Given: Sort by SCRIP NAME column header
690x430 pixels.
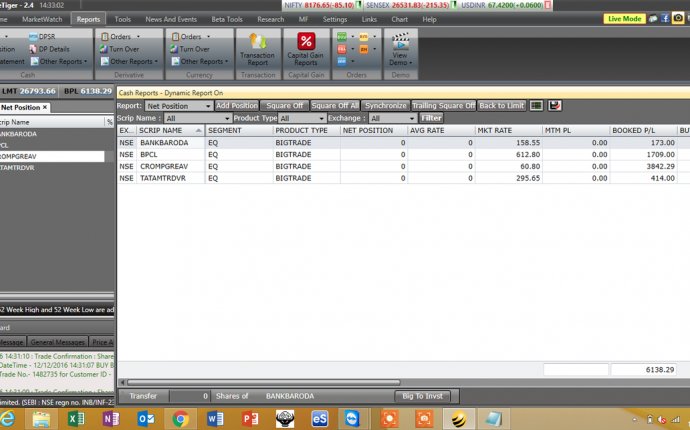Looking at the screenshot, I should [171, 131].
